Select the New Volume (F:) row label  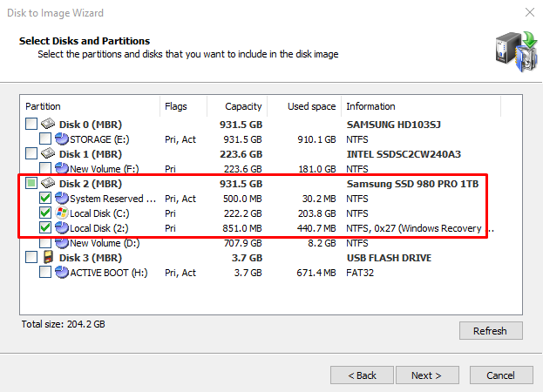point(105,169)
